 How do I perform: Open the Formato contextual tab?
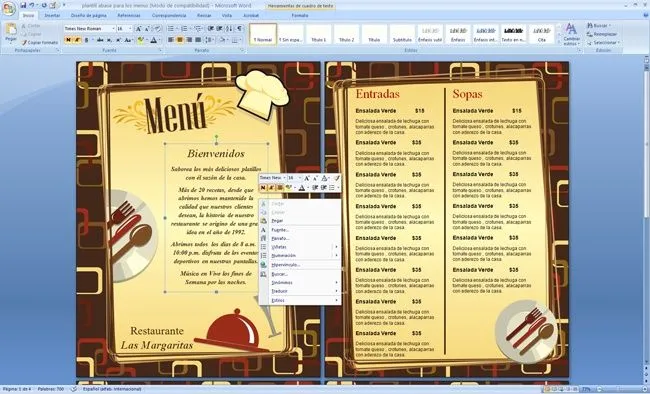click(300, 15)
